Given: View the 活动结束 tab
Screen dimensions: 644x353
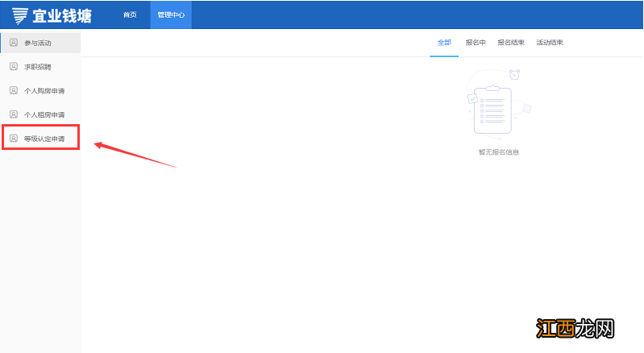Looking at the screenshot, I should [x=550, y=43].
